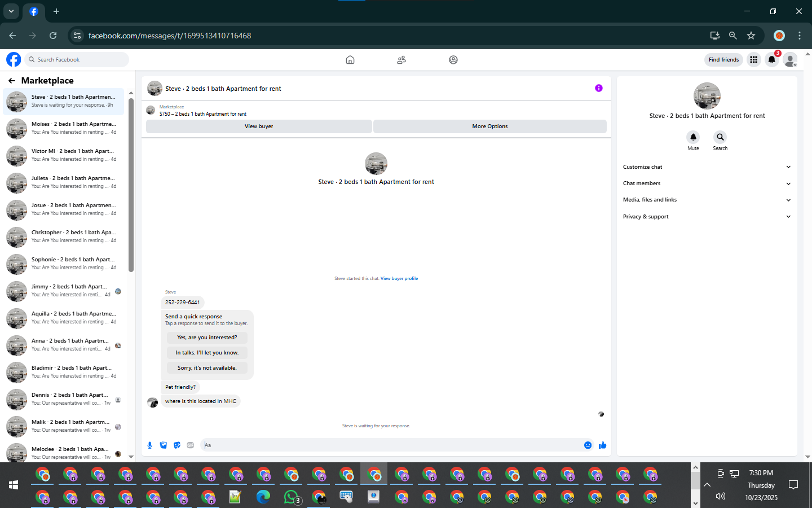The width and height of the screenshot is (812, 508).
Task: Open the Windows notification center
Action: point(793,485)
